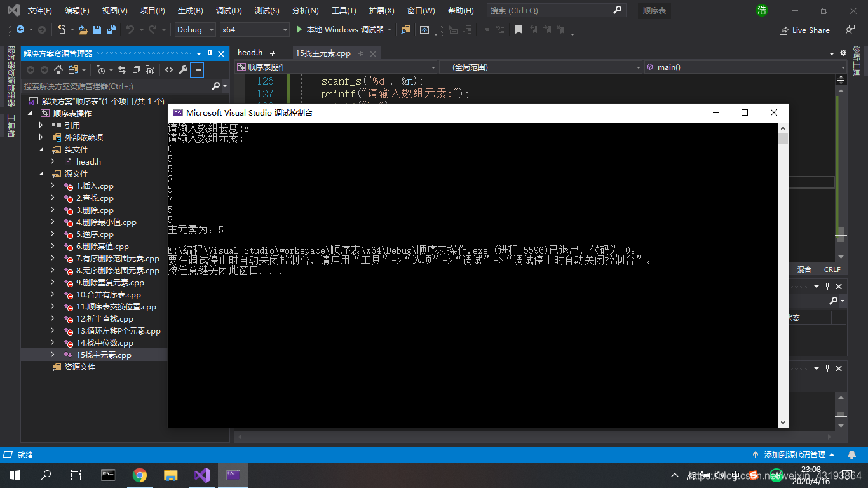Pin the Solution Explorer panel
This screenshot has width=868, height=488.
210,54
